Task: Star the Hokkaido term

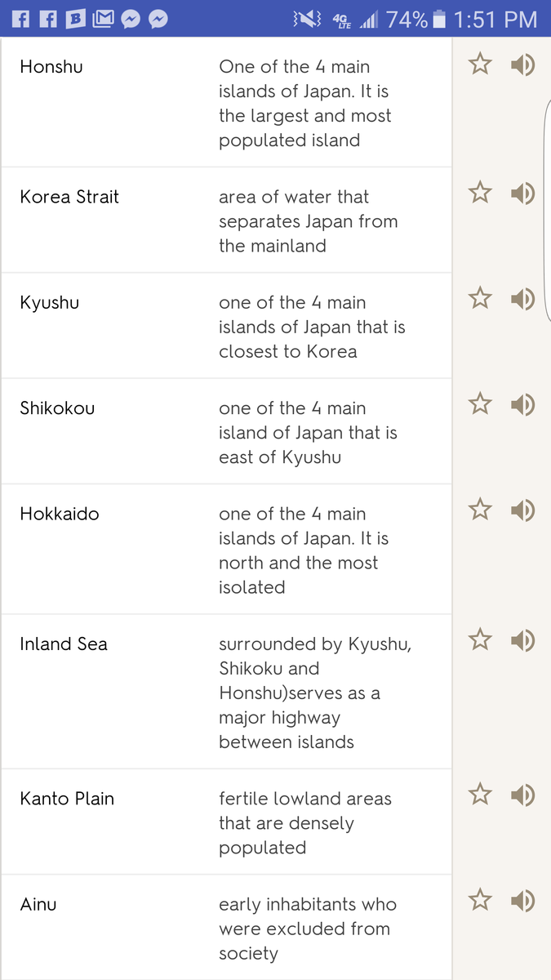Action: [481, 510]
